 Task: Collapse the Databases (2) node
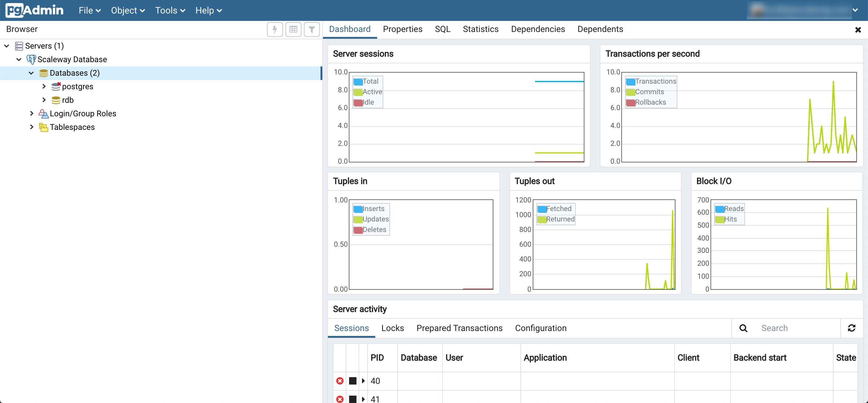[x=31, y=73]
